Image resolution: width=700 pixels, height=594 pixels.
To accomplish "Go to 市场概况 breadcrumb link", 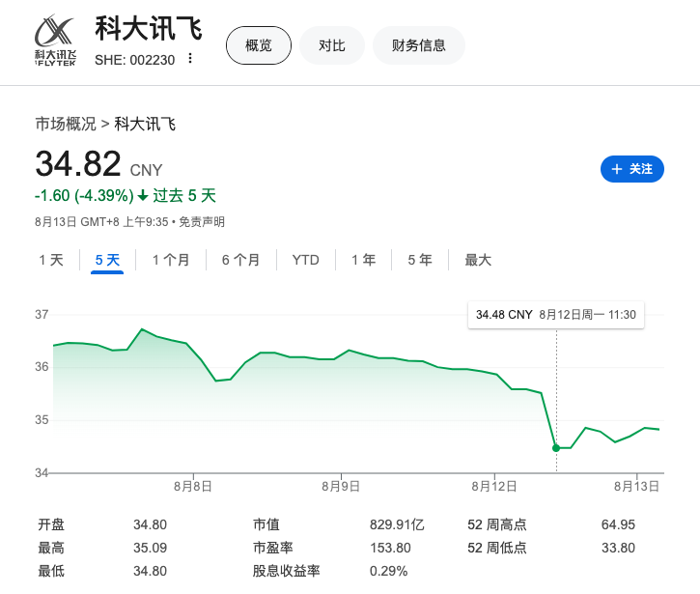I will click(x=66, y=124).
